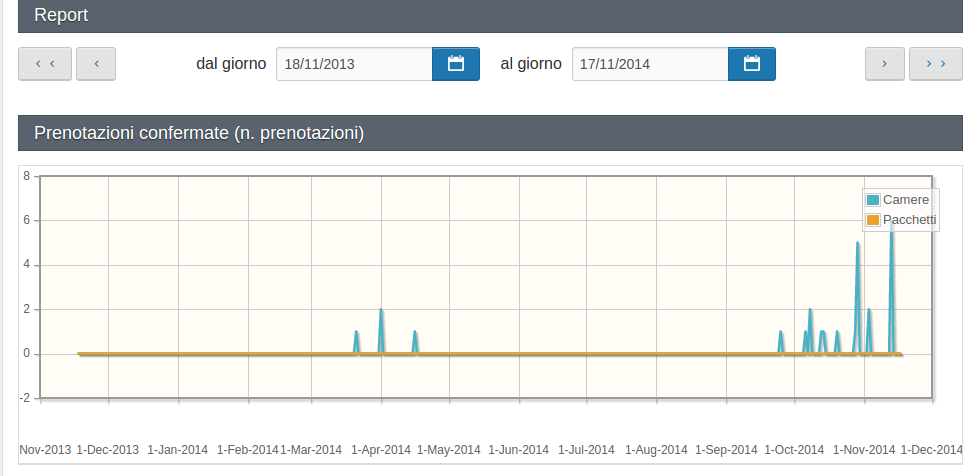972x476 pixels.
Task: Click the 'al giorno' label
Action: point(531,64)
